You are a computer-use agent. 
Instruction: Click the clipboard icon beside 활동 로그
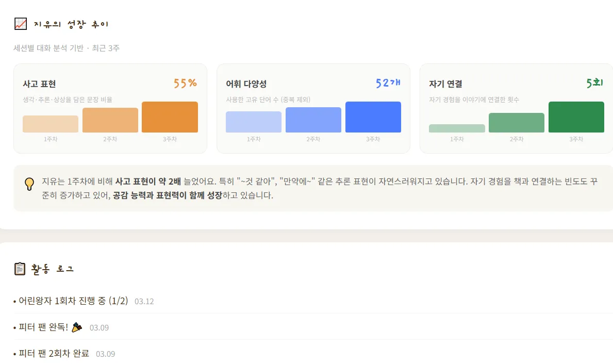click(20, 269)
